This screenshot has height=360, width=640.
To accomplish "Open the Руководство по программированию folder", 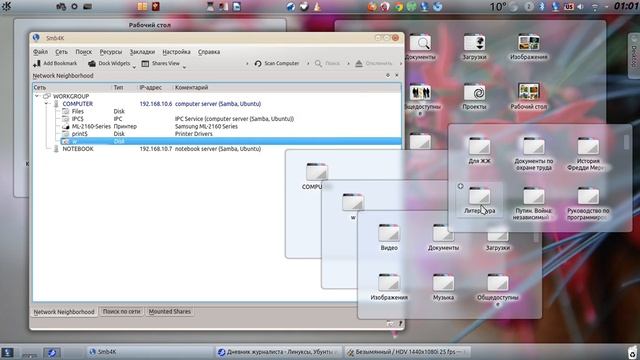I will pyautogui.click(x=588, y=203).
